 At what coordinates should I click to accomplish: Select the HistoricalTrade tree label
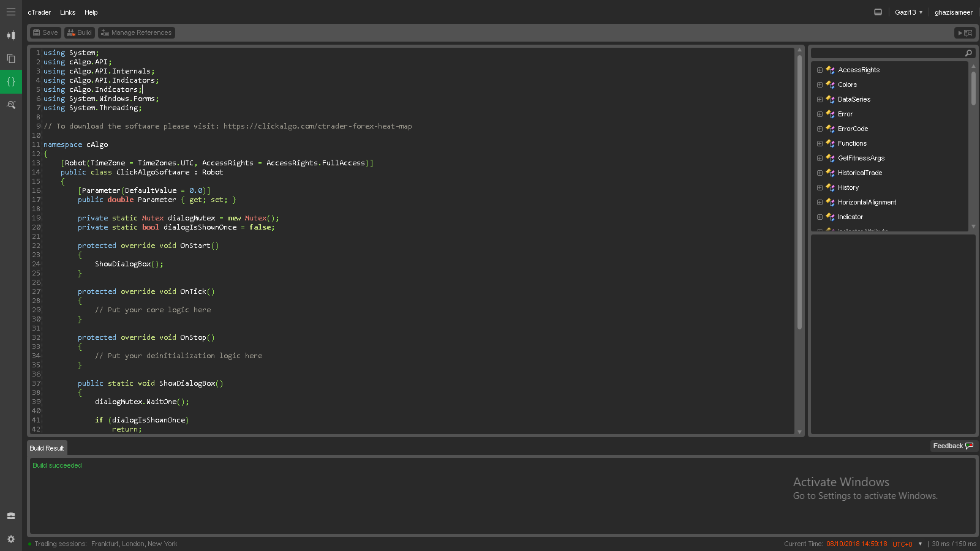coord(860,173)
